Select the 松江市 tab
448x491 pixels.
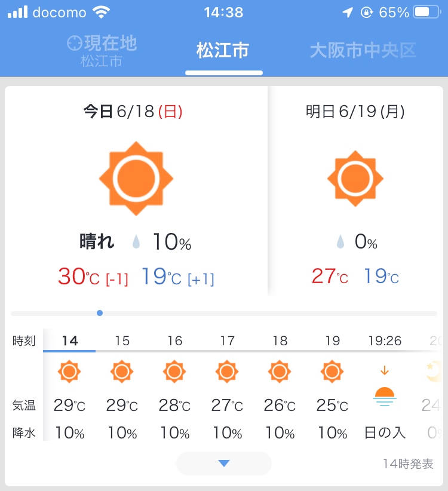(223, 50)
